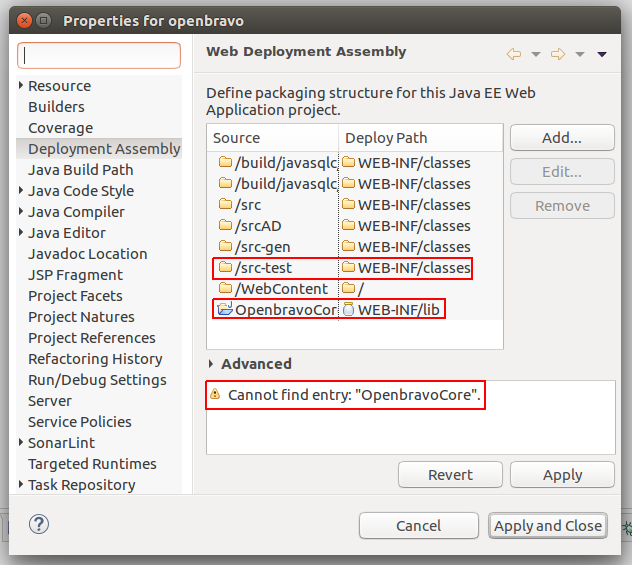Image resolution: width=632 pixels, height=565 pixels.
Task: Expand the Java Compiler tree node
Action: (21, 212)
